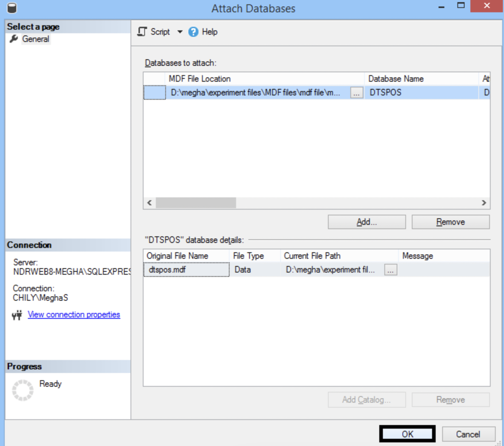Click the database icon in title bar
504x446 pixels.
coord(12,8)
